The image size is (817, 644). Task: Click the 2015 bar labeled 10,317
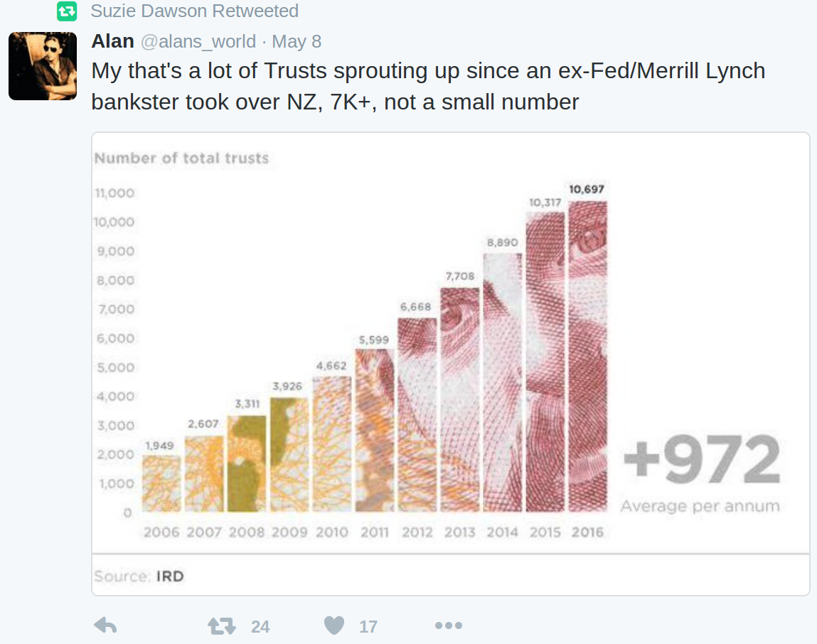coord(545,362)
